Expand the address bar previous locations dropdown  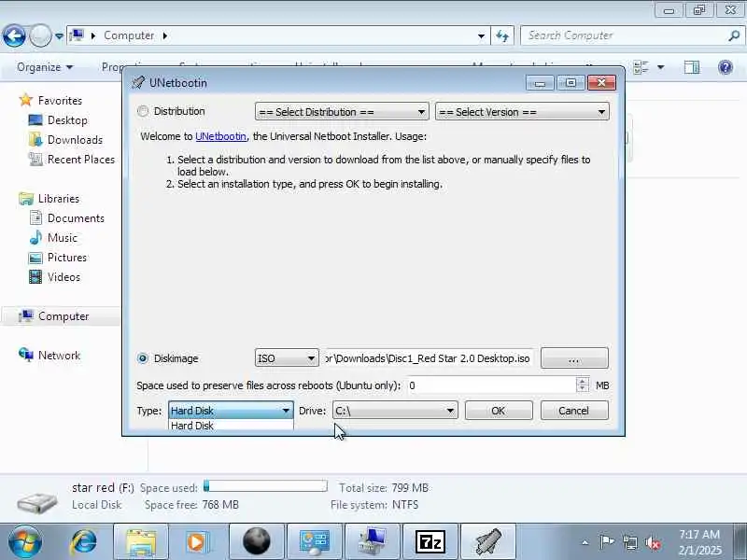pos(481,35)
